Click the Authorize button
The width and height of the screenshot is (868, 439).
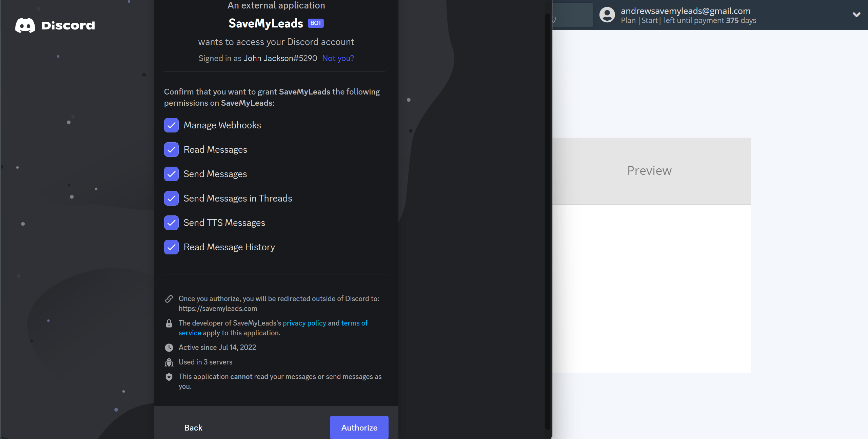click(359, 427)
